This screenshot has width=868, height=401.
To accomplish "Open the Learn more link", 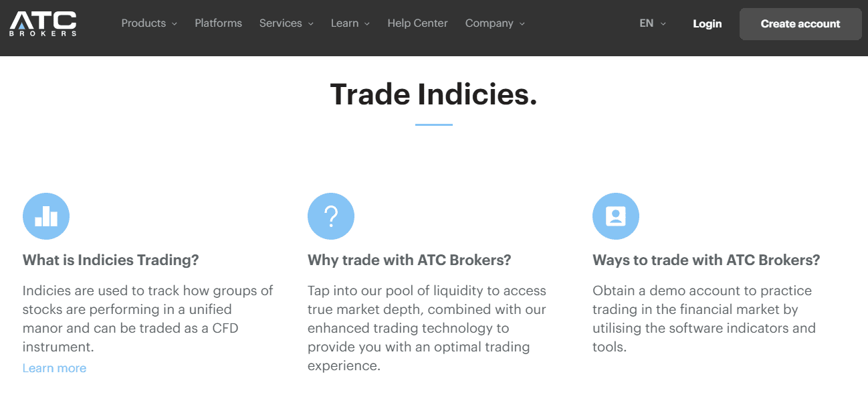I will (54, 368).
